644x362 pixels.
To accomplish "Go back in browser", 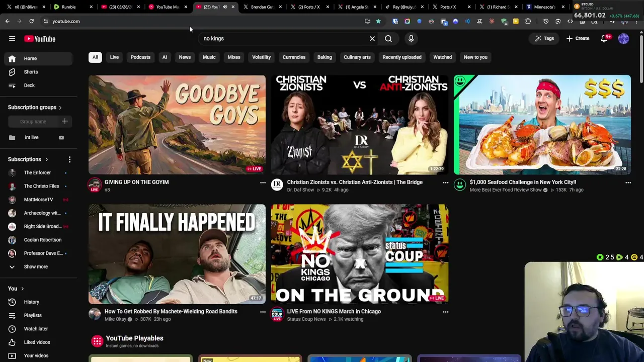I will 7,21.
